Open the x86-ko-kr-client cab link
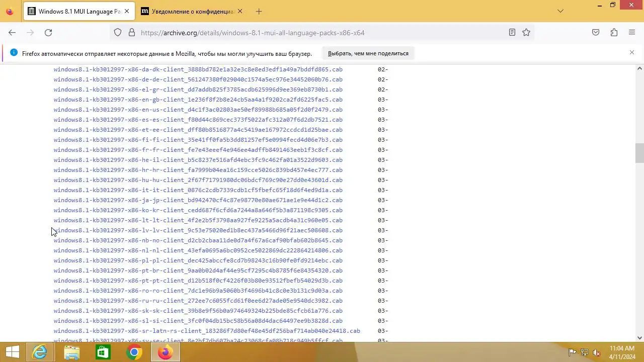This screenshot has width=644, height=362. (x=198, y=210)
